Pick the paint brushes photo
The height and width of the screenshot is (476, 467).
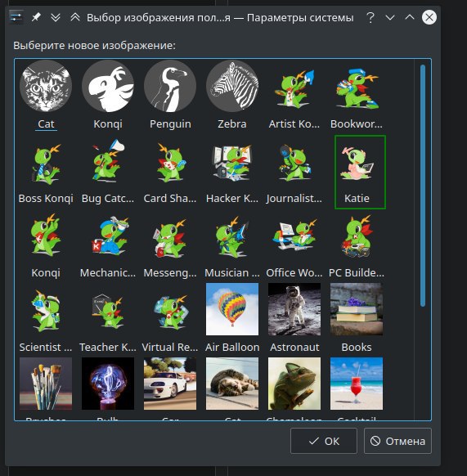(x=46, y=384)
